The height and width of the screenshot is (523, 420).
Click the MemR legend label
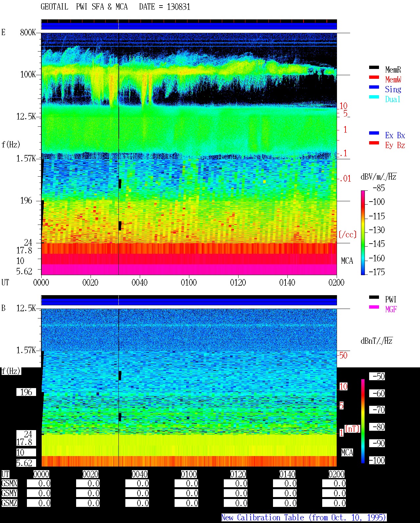pos(393,70)
